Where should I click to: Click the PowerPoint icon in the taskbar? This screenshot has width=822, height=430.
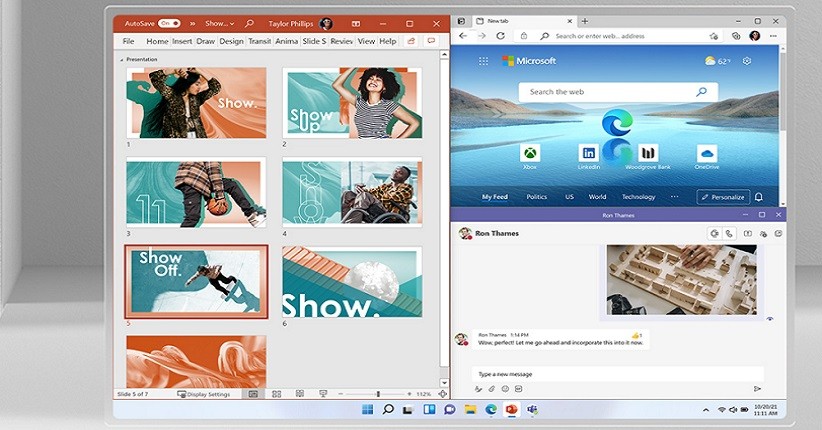coord(512,410)
